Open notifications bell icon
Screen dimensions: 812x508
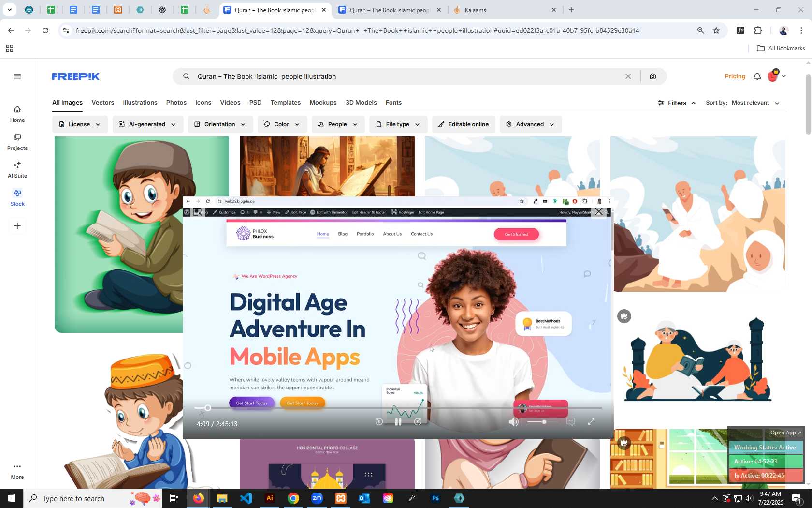tap(757, 76)
